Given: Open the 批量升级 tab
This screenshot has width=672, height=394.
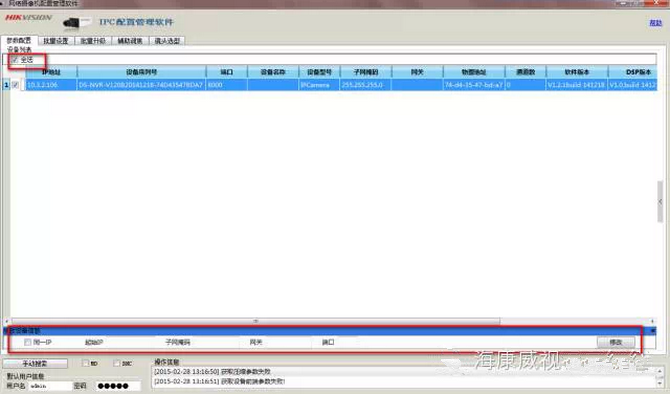Looking at the screenshot, I should [93, 41].
